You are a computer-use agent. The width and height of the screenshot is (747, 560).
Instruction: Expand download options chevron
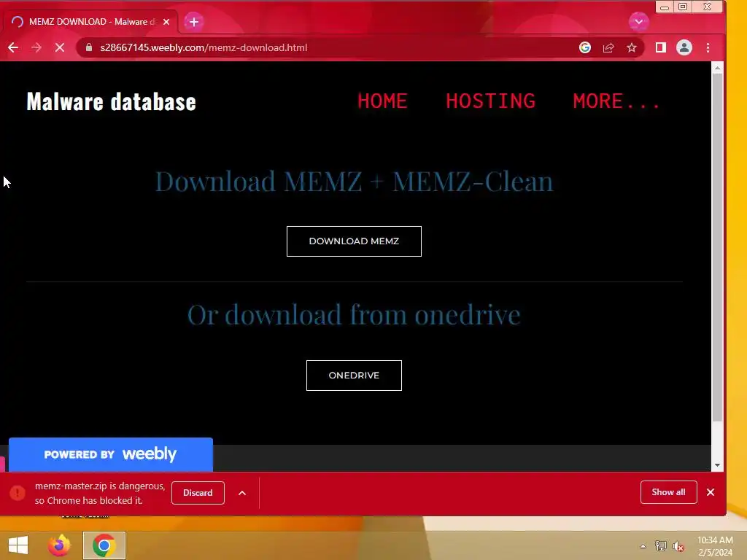(x=242, y=493)
